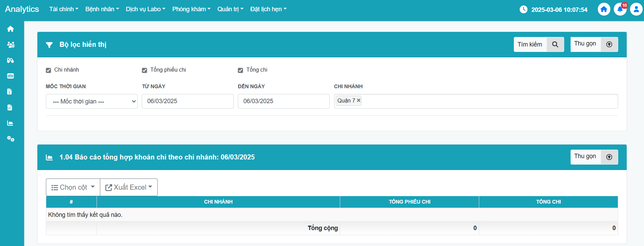Open the Mốc thời gian dropdown
644x246 pixels.
click(91, 101)
